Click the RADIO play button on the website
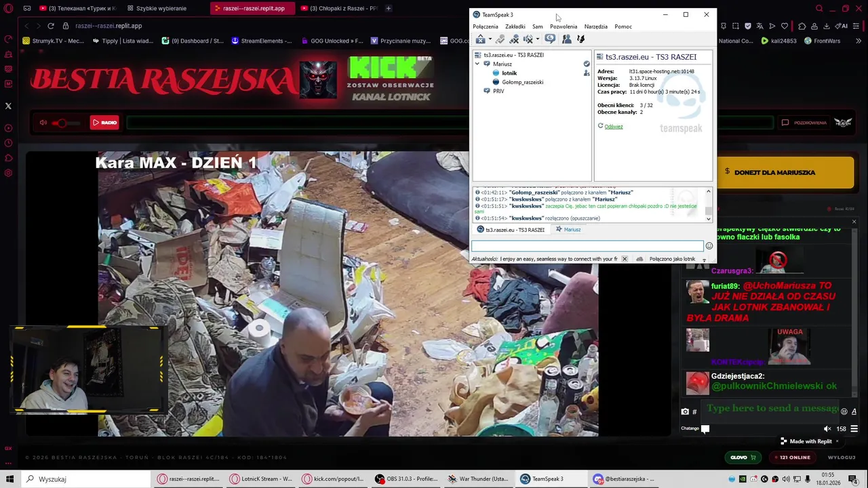The width and height of the screenshot is (868, 488). tap(104, 123)
